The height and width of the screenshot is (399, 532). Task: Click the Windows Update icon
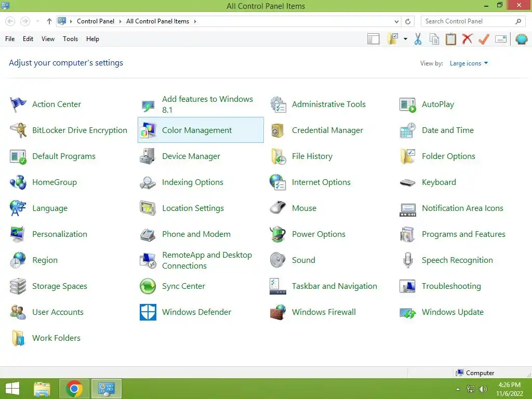click(x=408, y=312)
